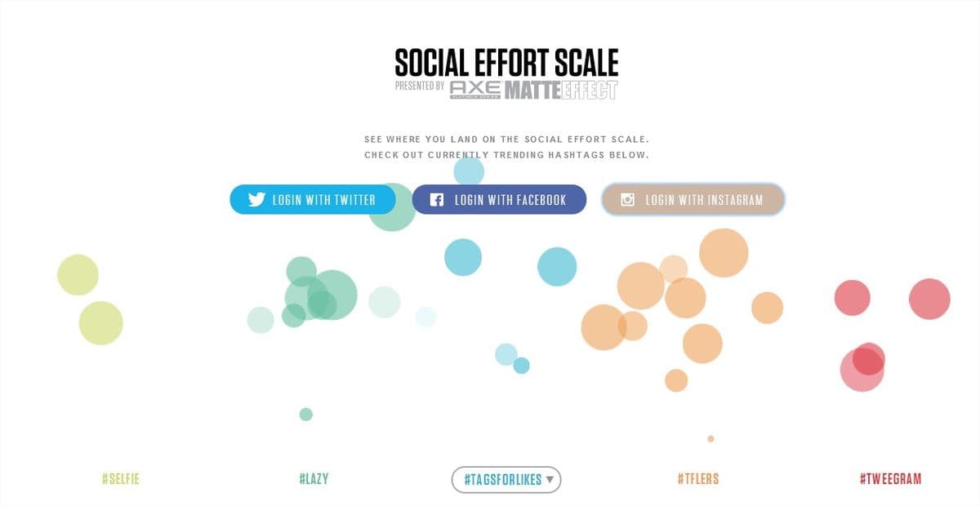Click the Instagram camera icon

click(627, 199)
